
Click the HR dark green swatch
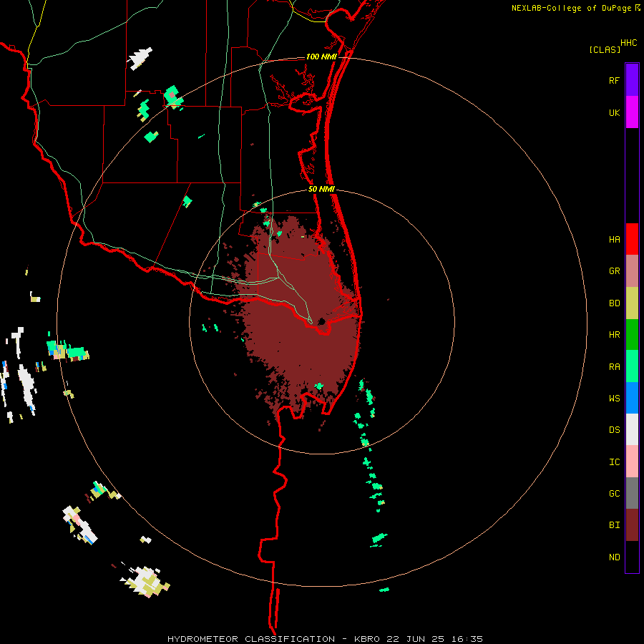tap(632, 335)
